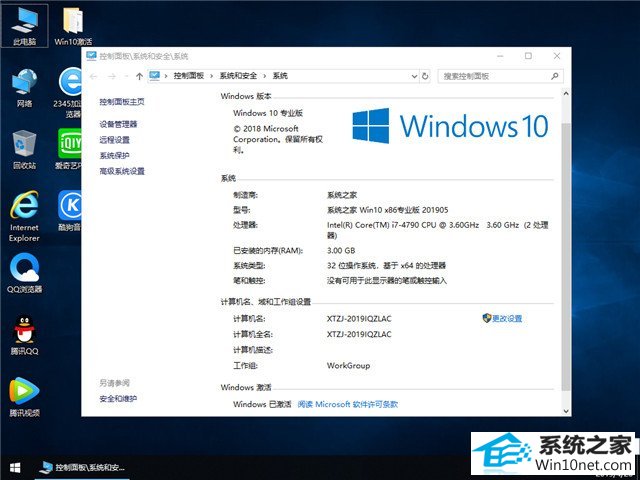Click the vertical scrollbar down arrow
640x480 pixels.
click(566, 411)
